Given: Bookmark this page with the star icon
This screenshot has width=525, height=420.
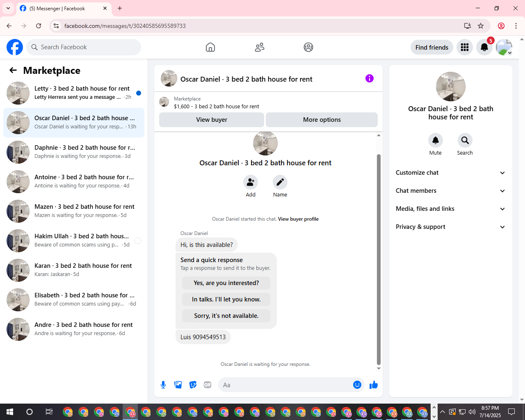Looking at the screenshot, I should click(481, 26).
